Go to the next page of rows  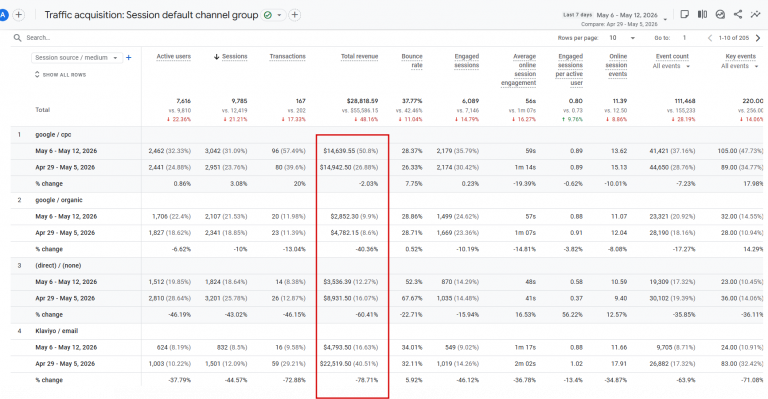(758, 38)
